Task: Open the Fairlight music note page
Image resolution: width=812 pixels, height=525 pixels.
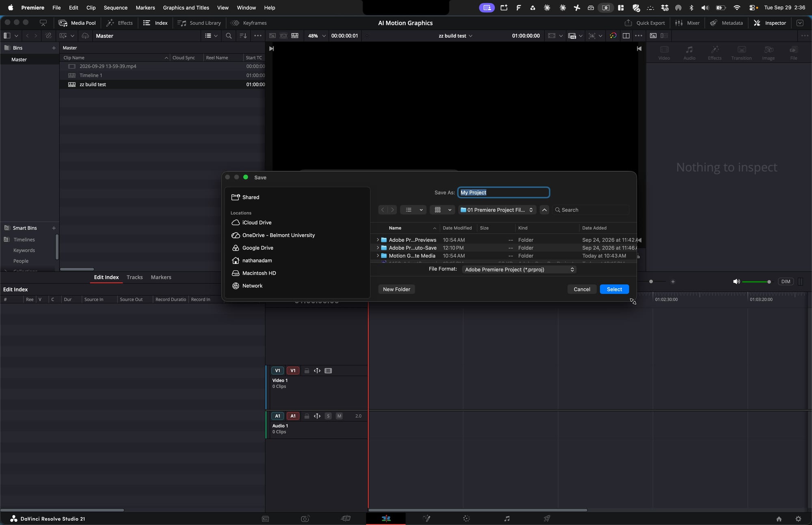Action: pos(507,519)
